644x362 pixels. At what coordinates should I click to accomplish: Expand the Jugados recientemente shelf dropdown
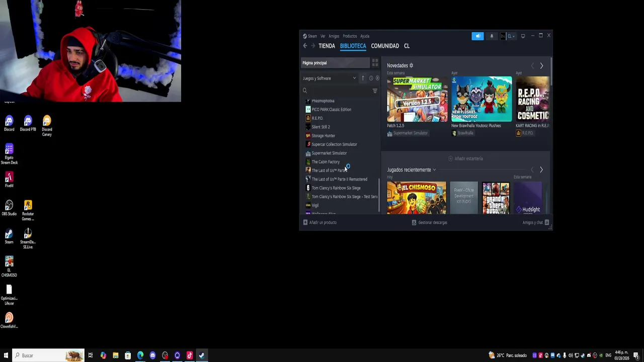pyautogui.click(x=434, y=170)
